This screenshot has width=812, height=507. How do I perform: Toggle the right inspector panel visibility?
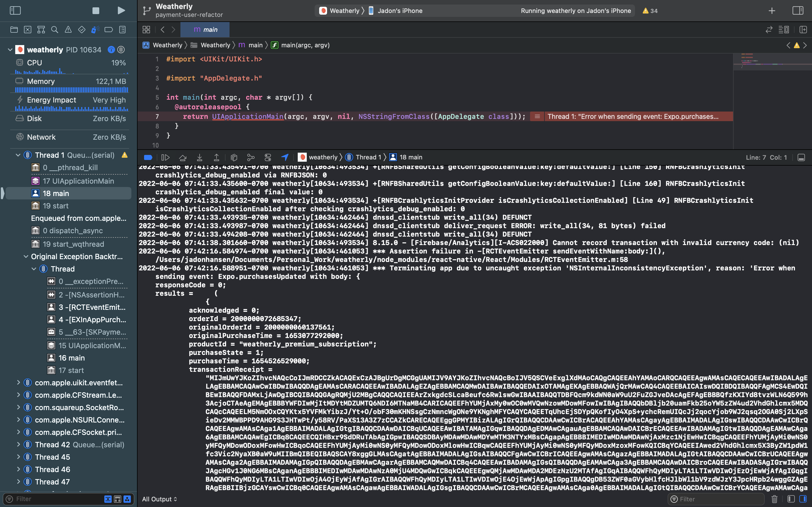coord(798,10)
